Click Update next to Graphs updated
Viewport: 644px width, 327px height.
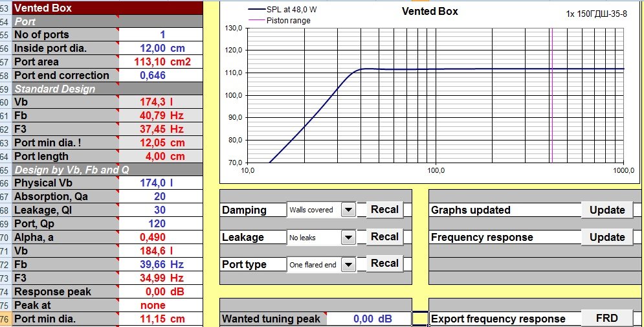(x=606, y=210)
